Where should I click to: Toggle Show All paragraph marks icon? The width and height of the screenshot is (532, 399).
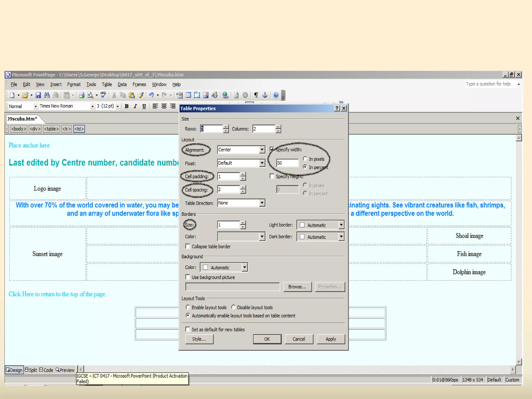click(x=256, y=95)
